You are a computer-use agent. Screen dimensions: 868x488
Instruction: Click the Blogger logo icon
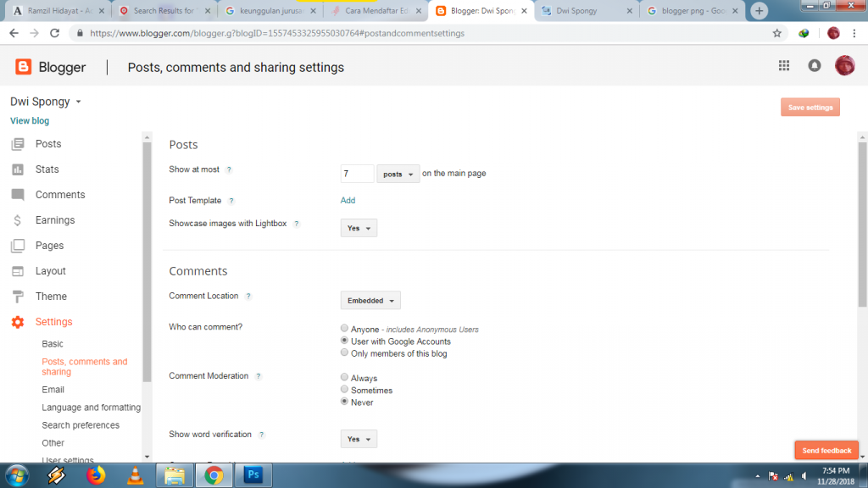pyautogui.click(x=23, y=67)
